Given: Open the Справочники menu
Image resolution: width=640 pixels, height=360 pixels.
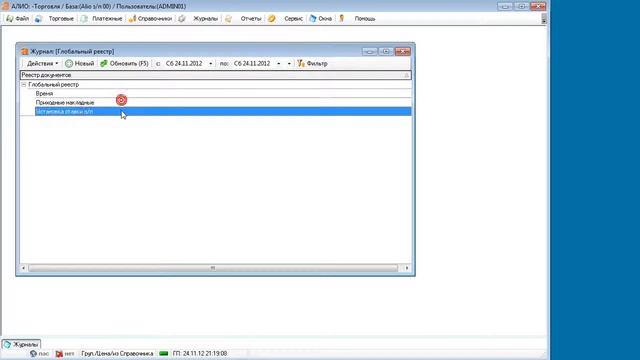Looking at the screenshot, I should (x=150, y=19).
